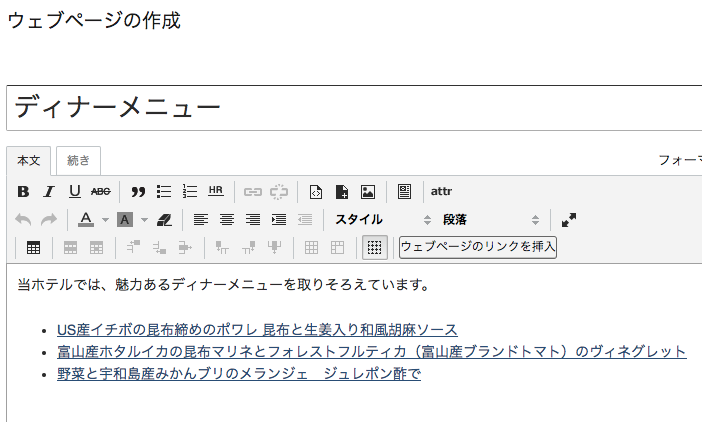
Task: Open the 段落 paragraph format dropdown
Action: 491,220
